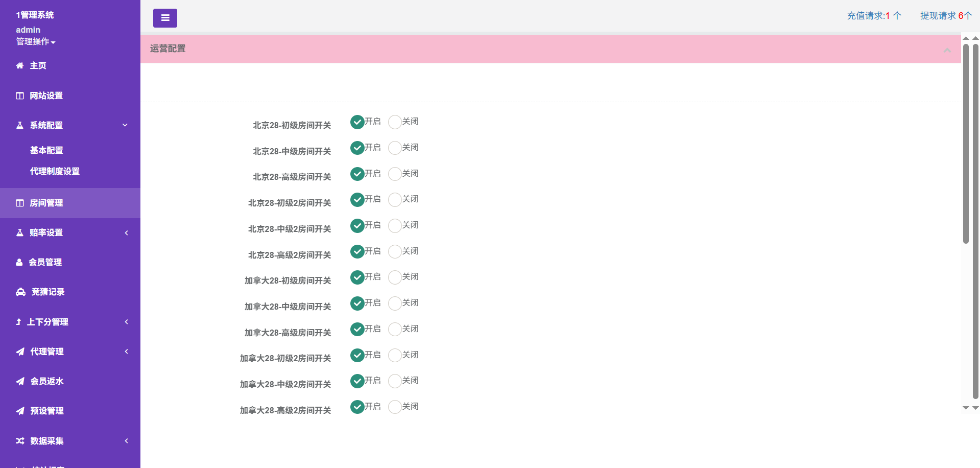Open the 基本配置 submenu item
Image resolution: width=980 pixels, height=468 pixels.
click(x=46, y=150)
